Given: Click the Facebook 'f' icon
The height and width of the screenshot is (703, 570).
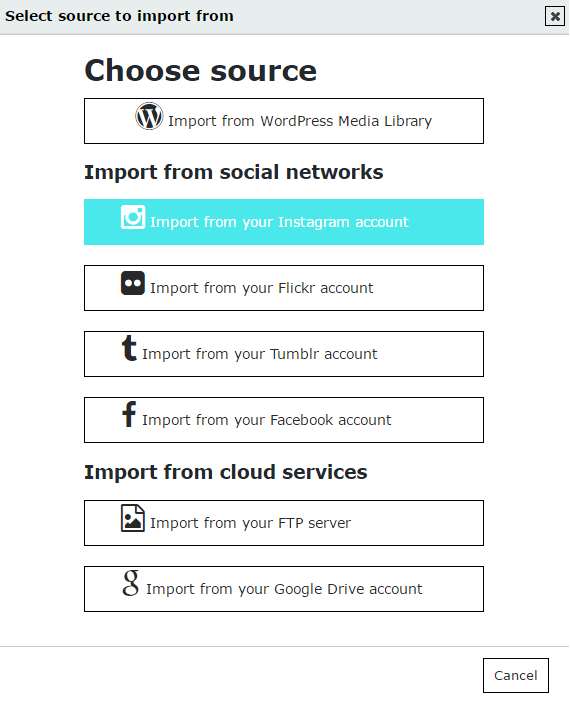Looking at the screenshot, I should coord(129,414).
